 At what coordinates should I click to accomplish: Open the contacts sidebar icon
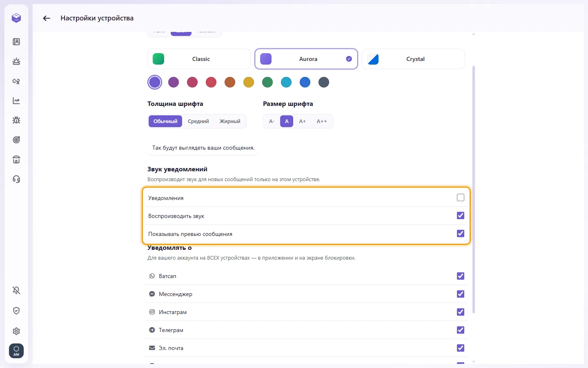click(x=16, y=42)
